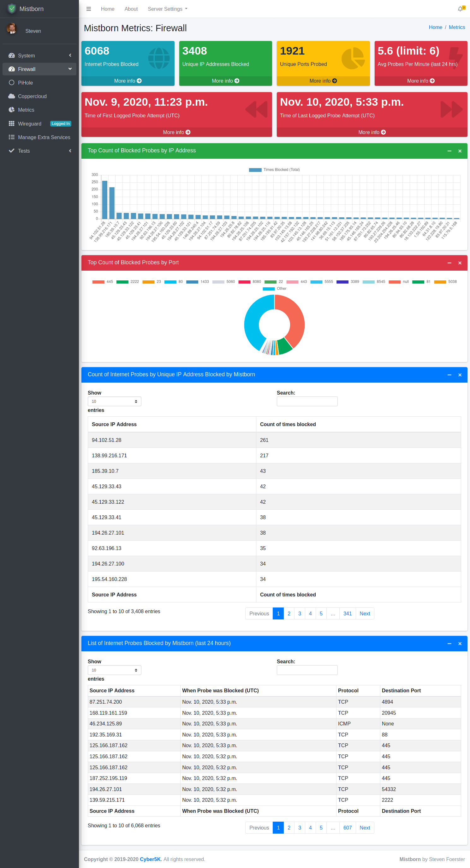
Task: Click the Manage Extra Services list icon
Action: point(12,137)
